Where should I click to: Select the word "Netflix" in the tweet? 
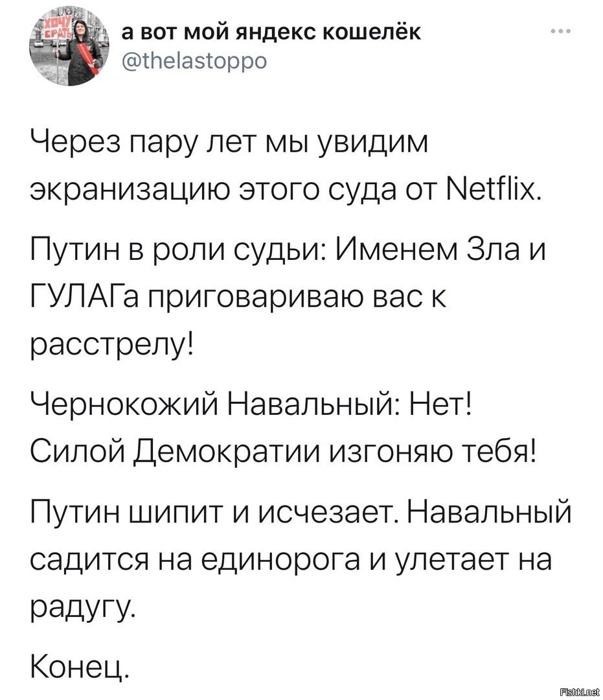click(494, 191)
